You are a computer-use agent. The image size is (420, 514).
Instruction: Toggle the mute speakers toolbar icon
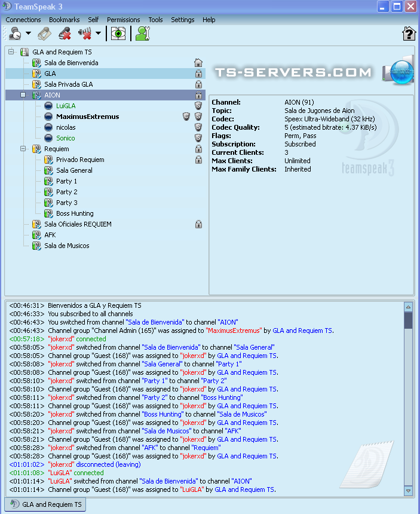pyautogui.click(x=85, y=33)
